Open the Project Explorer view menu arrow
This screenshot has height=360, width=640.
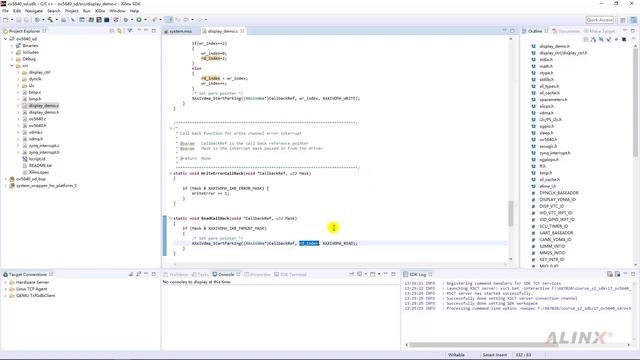pos(138,31)
